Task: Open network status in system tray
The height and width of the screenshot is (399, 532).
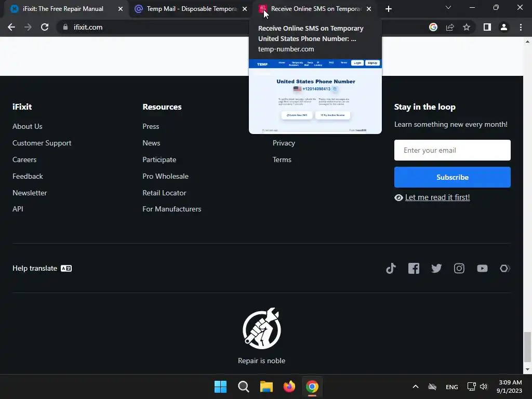Action: [471, 387]
